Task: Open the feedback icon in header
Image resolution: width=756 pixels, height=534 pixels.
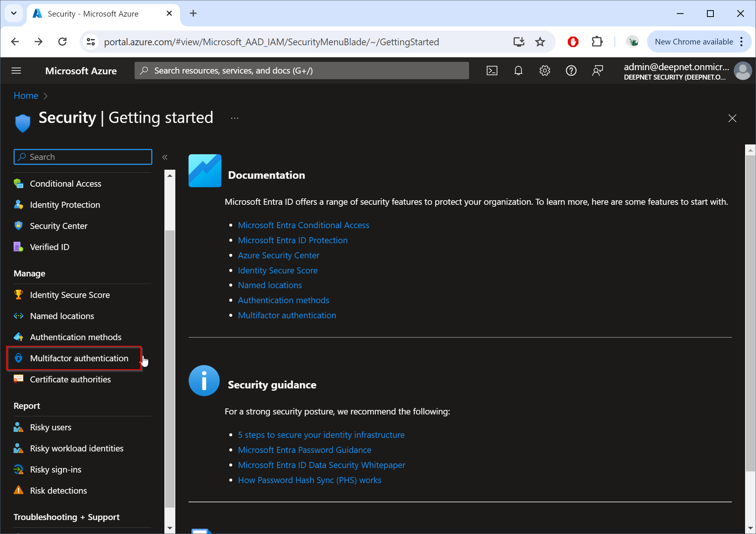Action: pyautogui.click(x=597, y=71)
